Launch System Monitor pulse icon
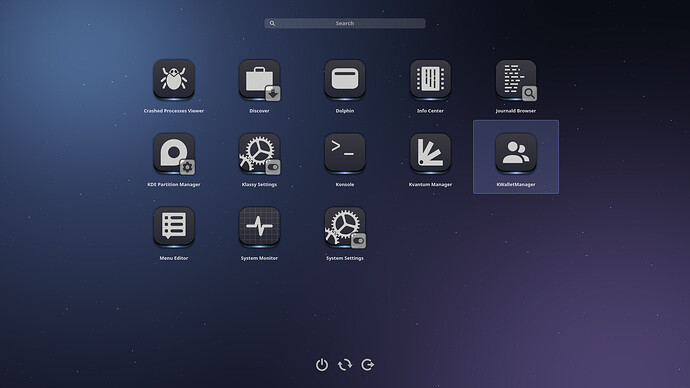This screenshot has width=690, height=388. click(x=259, y=227)
